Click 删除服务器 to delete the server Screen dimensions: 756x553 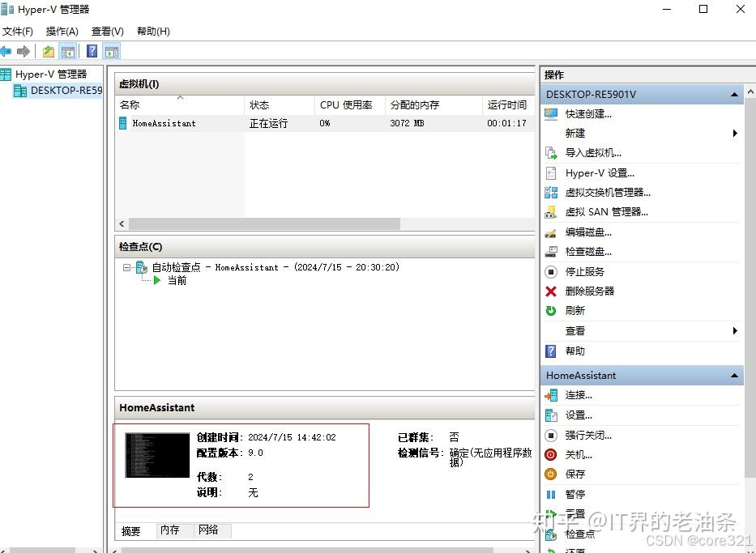pyautogui.click(x=585, y=291)
